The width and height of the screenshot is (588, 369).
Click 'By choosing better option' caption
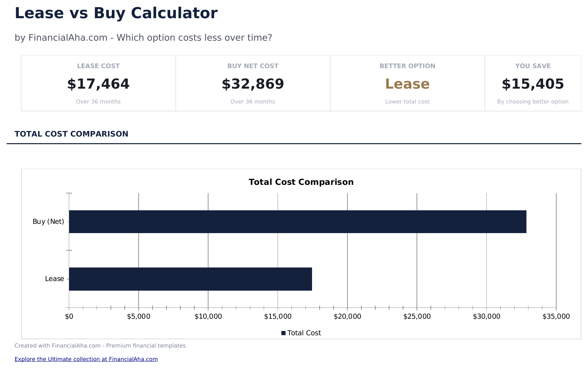pyautogui.click(x=533, y=102)
